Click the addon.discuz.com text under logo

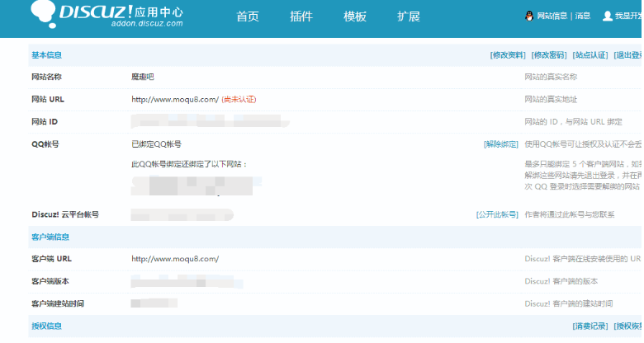[x=147, y=24]
